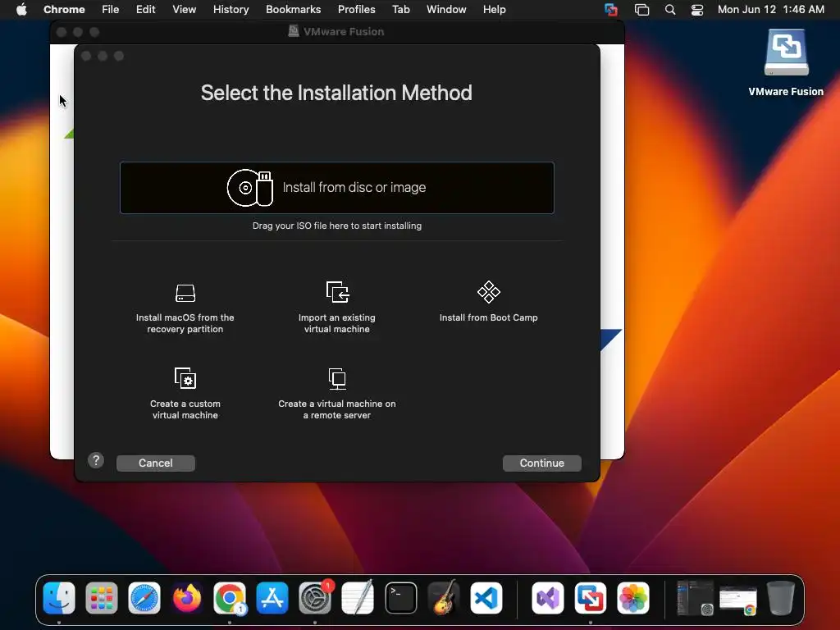Switch to Chrome in the Dock

coord(230,598)
